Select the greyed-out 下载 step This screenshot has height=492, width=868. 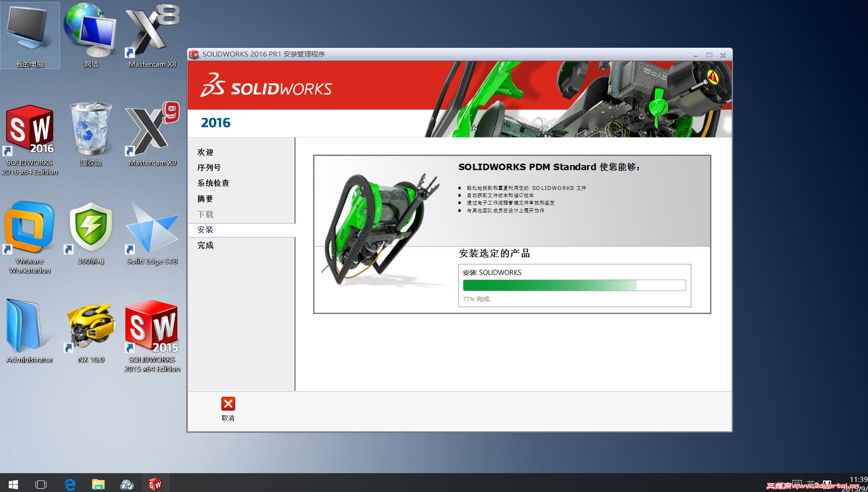(205, 214)
